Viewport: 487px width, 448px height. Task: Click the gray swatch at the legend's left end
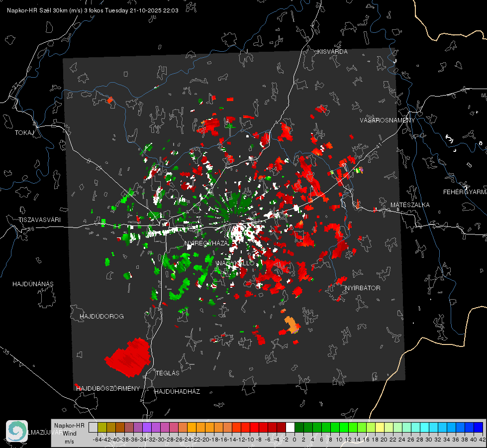coord(93,427)
